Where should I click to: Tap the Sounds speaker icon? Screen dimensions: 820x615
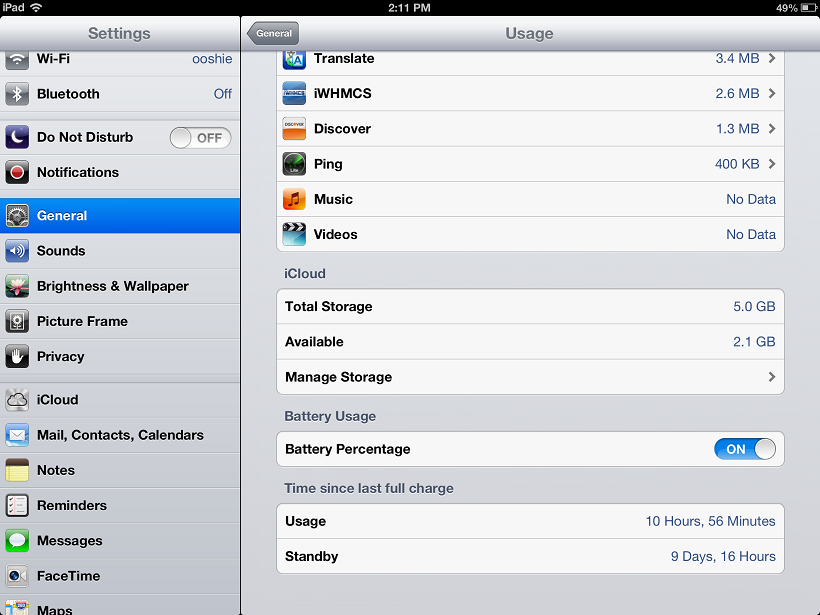click(17, 251)
